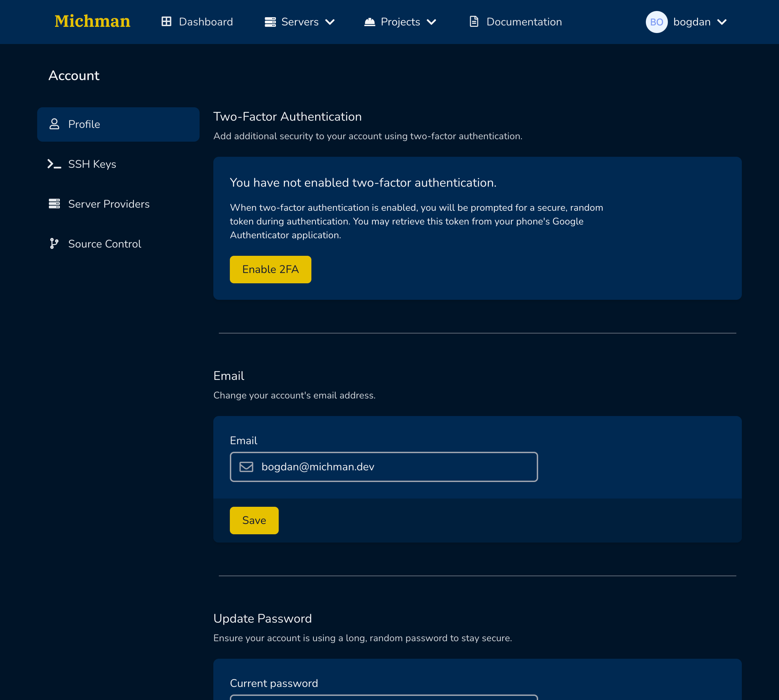Click the Projects hard hat icon

[370, 22]
